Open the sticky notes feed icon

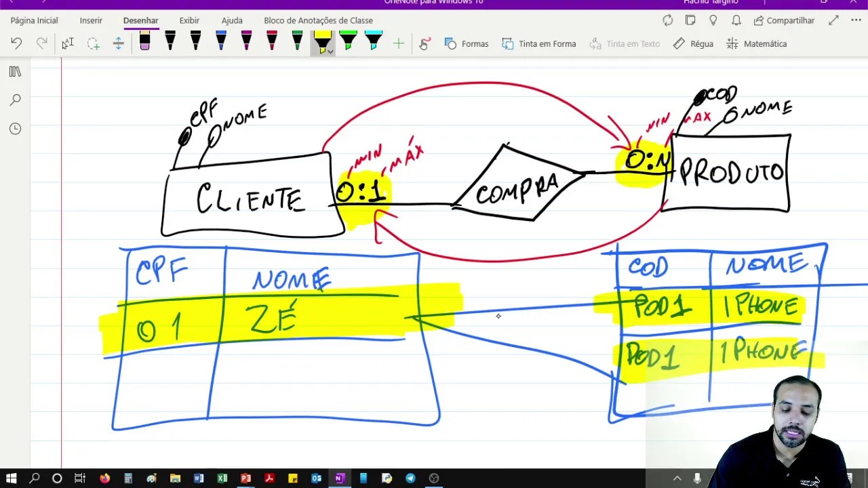coord(690,20)
